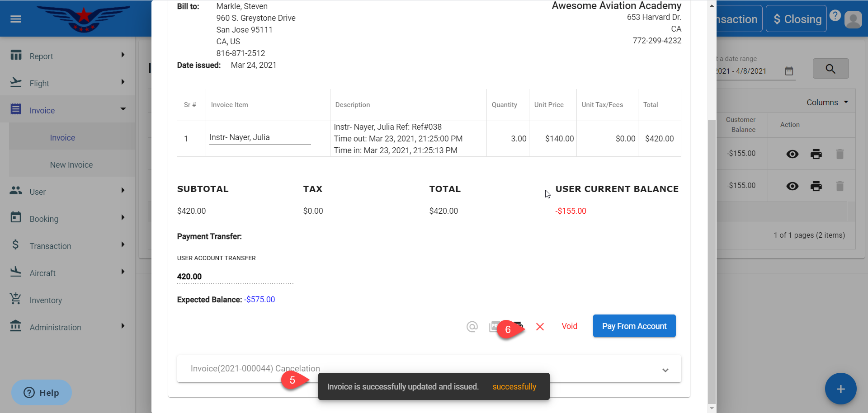Click the Invoice Item name field
Image resolution: width=868 pixels, height=413 pixels.
point(259,138)
